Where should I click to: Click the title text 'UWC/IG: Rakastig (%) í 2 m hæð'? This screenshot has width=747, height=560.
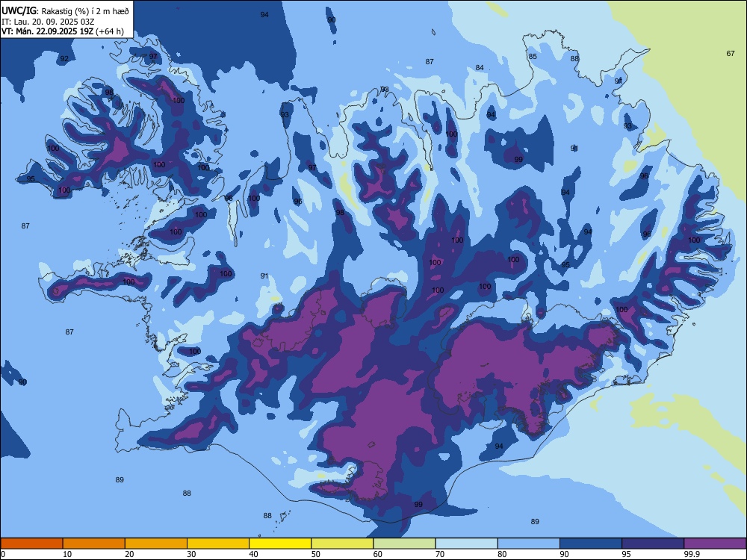(65, 10)
